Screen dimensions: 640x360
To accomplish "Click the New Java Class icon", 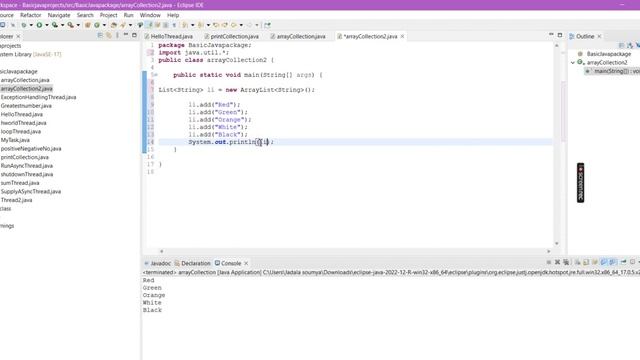I will tap(97, 25).
